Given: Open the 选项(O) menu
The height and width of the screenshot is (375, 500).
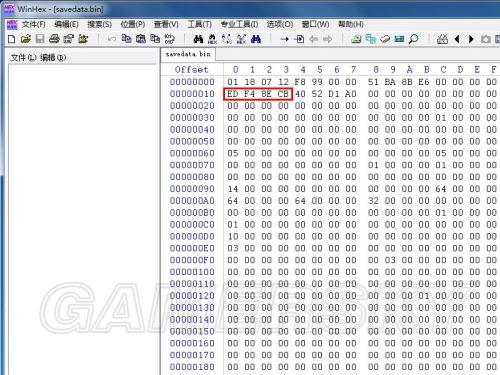Looking at the screenshot, I should 280,24.
